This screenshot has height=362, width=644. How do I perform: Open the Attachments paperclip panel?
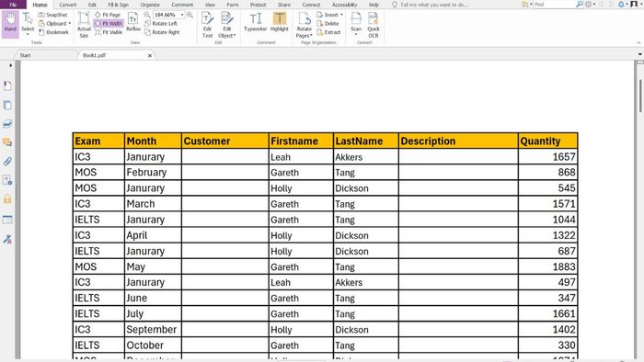7,161
